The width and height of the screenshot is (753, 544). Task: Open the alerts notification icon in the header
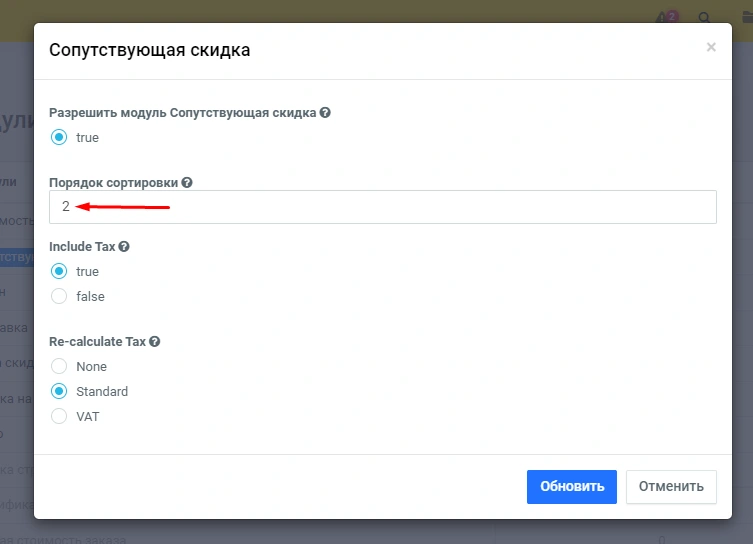[663, 18]
